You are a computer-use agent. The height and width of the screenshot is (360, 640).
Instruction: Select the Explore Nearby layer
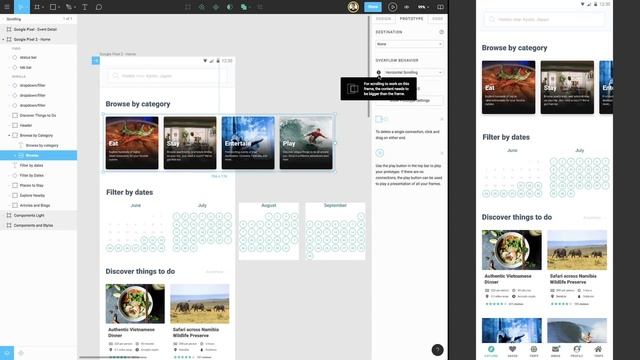(38, 196)
